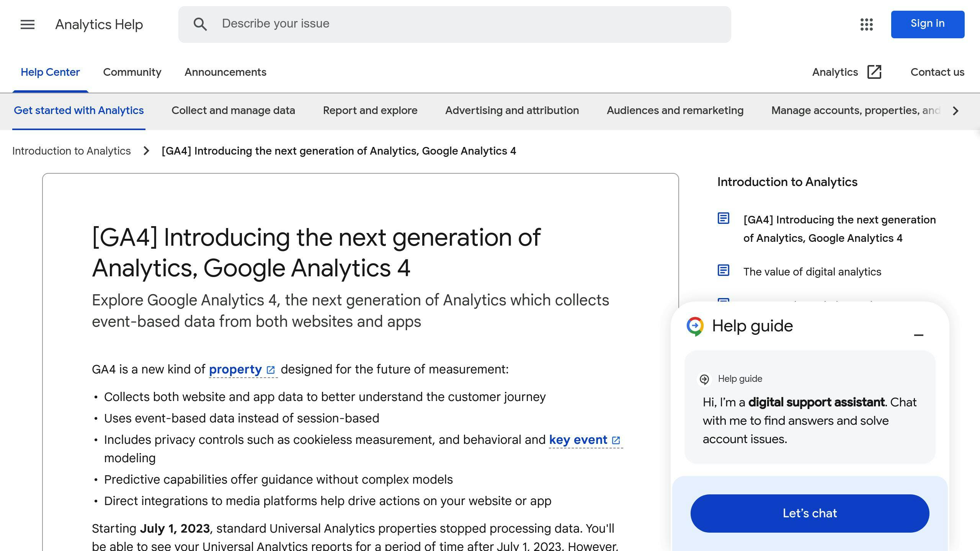
Task: Toggle the Community section tab
Action: (132, 72)
